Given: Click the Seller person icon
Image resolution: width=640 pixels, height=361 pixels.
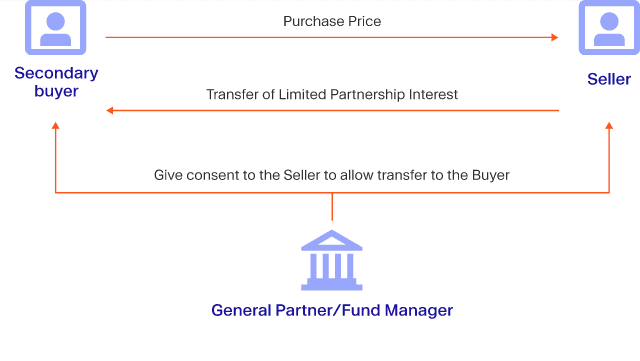Looking at the screenshot, I should tap(609, 27).
